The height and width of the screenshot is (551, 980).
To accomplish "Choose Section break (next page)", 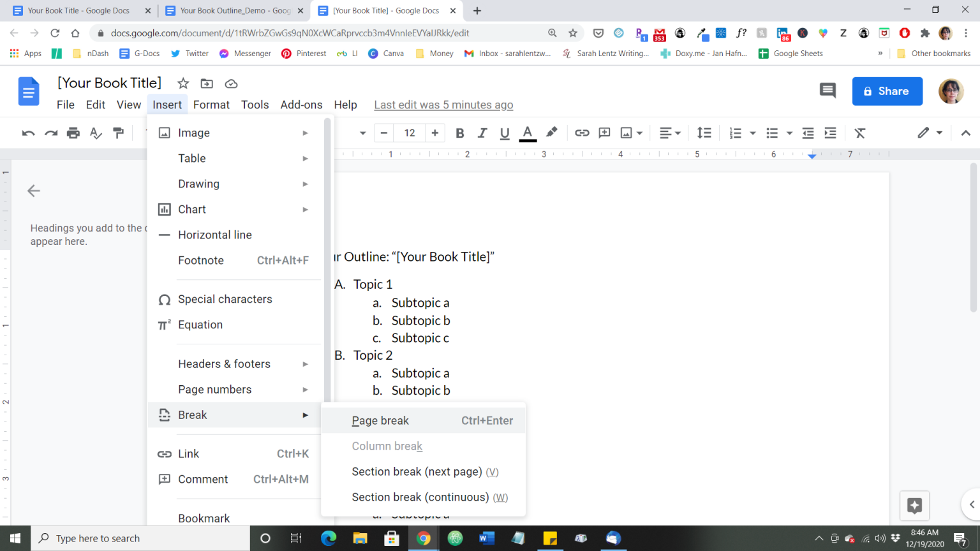I will 423,471.
